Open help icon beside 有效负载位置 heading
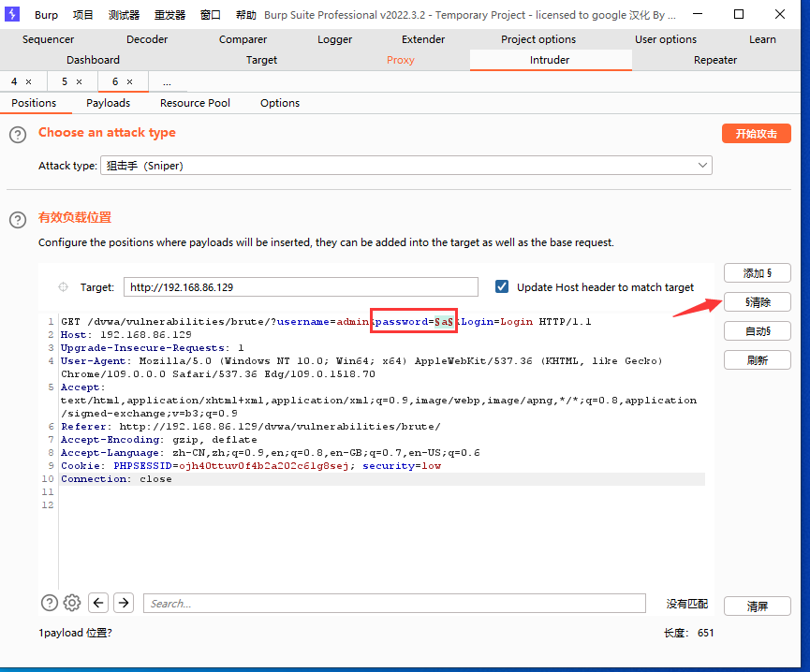Screen dimensions: 810x672 click(x=18, y=220)
